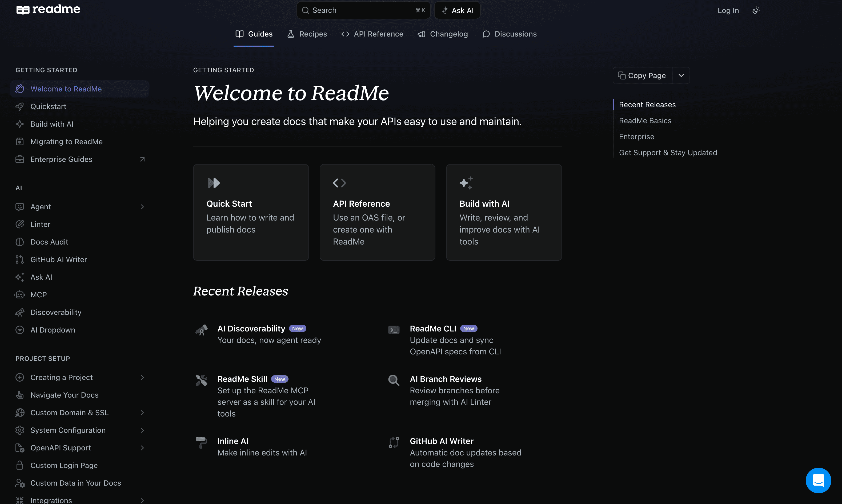Open the AI Discoverability release link
Viewport: 842px width, 504px height.
click(251, 329)
